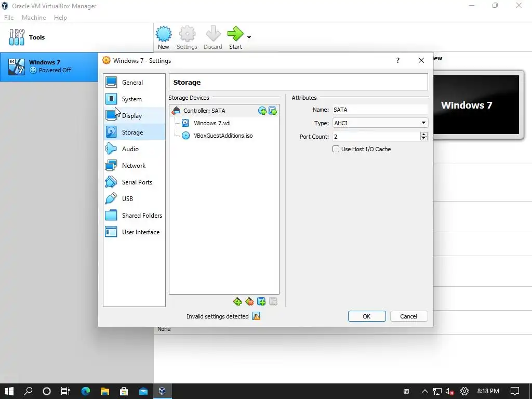Click the Discard toolbar button
This screenshot has height=399, width=532.
pos(212,37)
